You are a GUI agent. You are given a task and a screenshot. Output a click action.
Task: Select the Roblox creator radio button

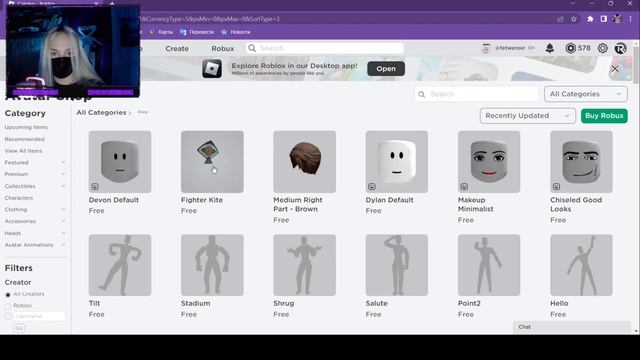pyautogui.click(x=8, y=306)
